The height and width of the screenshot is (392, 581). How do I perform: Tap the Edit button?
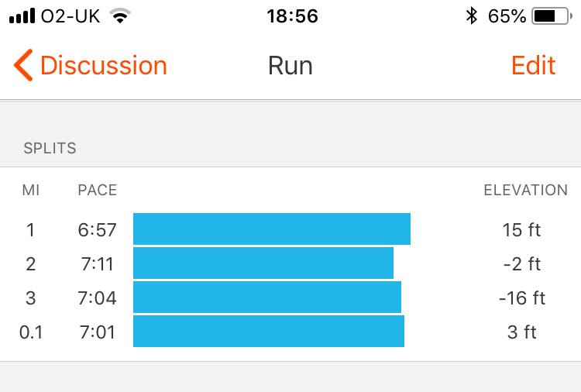tap(533, 66)
